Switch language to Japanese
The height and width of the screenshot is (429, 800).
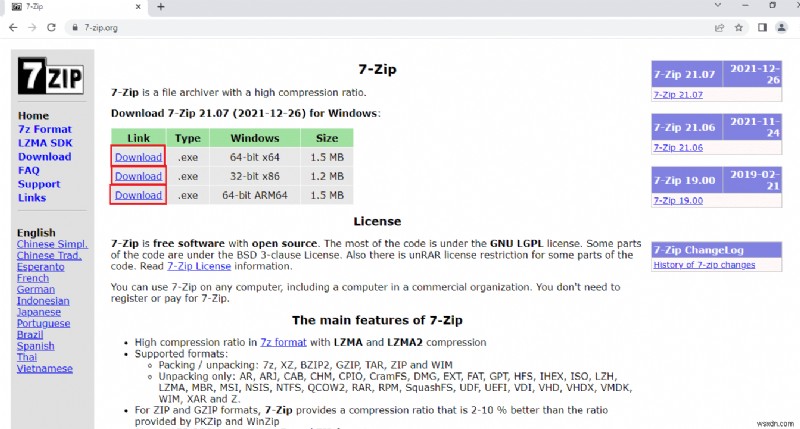39,312
